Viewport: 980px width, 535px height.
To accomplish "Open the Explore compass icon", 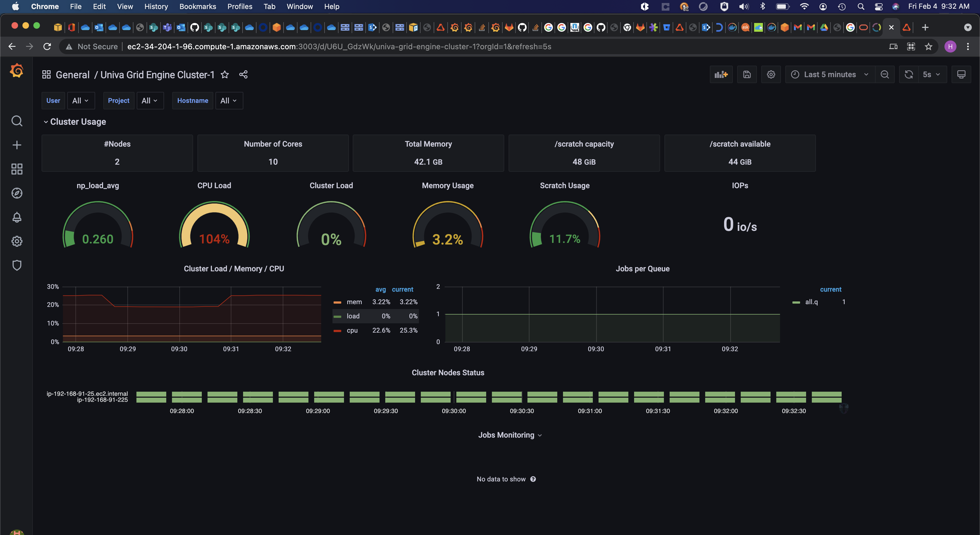I will pos(17,193).
